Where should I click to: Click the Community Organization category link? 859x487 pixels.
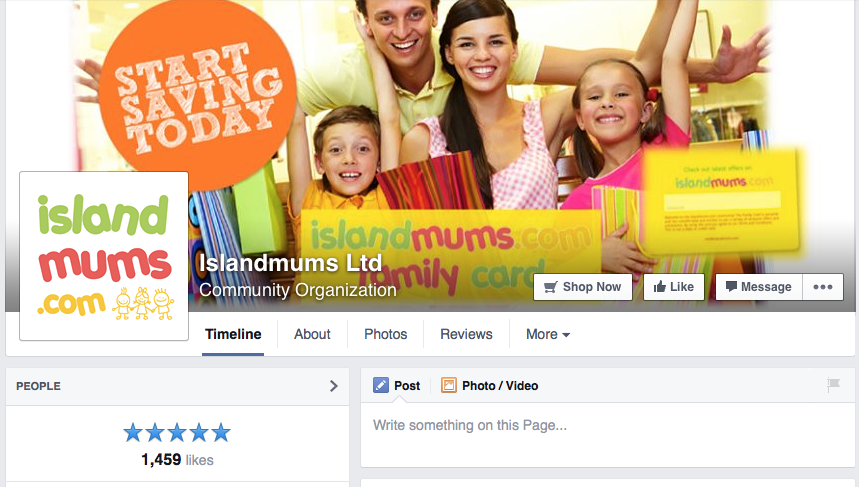297,290
